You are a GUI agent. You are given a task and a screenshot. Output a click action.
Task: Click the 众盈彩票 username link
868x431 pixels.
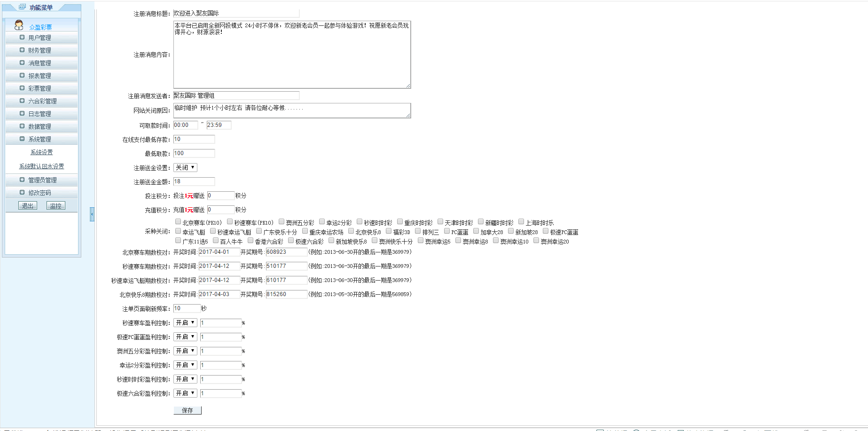40,27
